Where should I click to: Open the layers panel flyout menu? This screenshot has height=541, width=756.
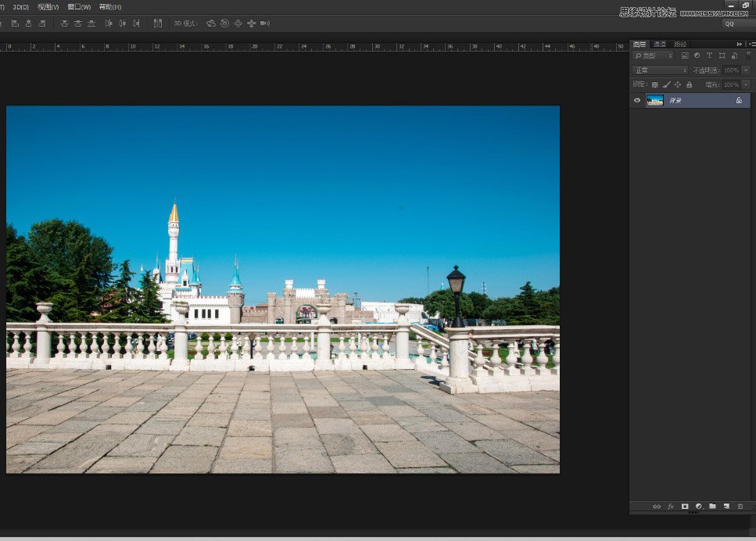pyautogui.click(x=751, y=44)
